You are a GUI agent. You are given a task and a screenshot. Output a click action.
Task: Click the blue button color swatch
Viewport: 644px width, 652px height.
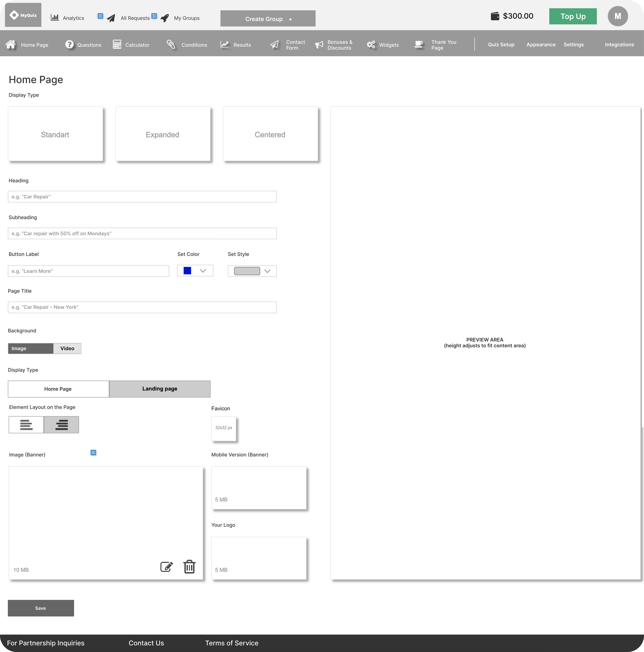coord(187,271)
